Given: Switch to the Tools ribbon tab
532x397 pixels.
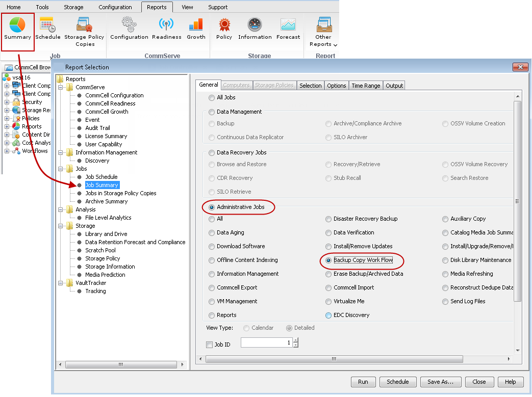Looking at the screenshot, I should (x=42, y=7).
